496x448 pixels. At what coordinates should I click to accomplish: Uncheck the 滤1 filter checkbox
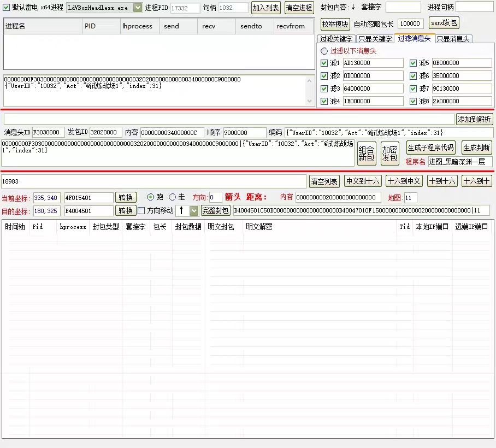coord(324,63)
